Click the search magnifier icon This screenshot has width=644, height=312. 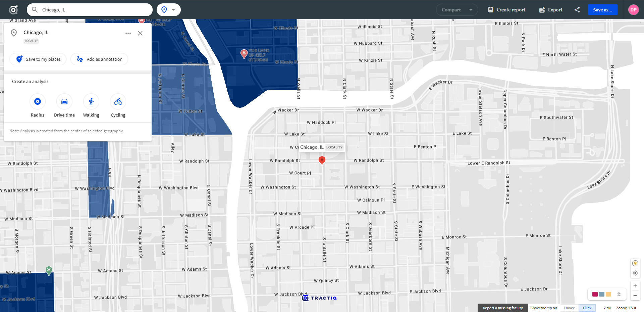35,10
